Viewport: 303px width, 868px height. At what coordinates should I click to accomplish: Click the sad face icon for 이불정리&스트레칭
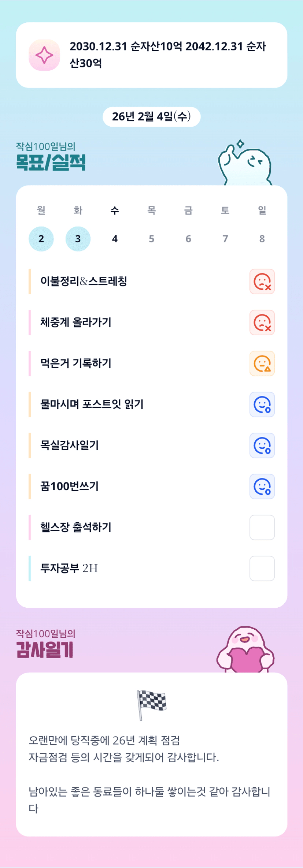262,282
